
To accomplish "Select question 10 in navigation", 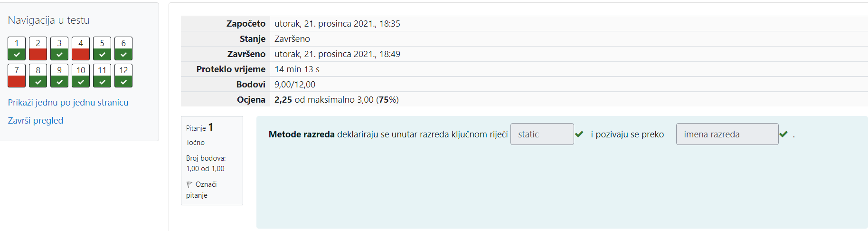I will pyautogui.click(x=81, y=76).
